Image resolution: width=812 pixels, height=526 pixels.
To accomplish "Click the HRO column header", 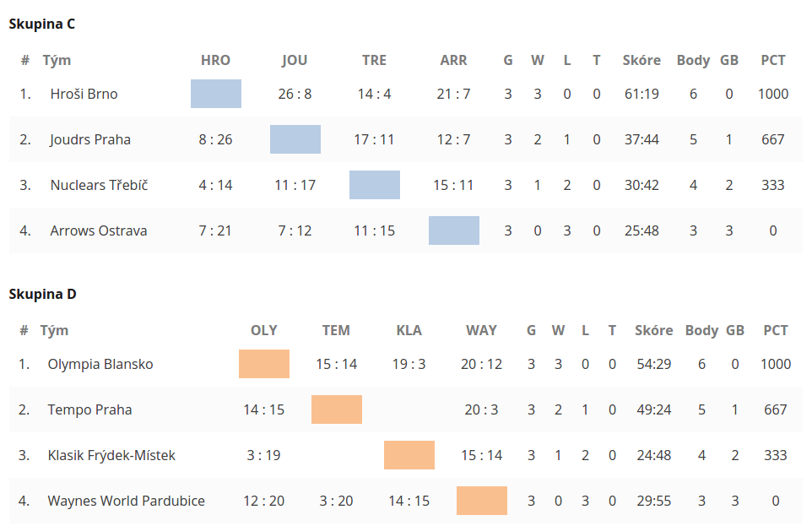I will [x=215, y=60].
